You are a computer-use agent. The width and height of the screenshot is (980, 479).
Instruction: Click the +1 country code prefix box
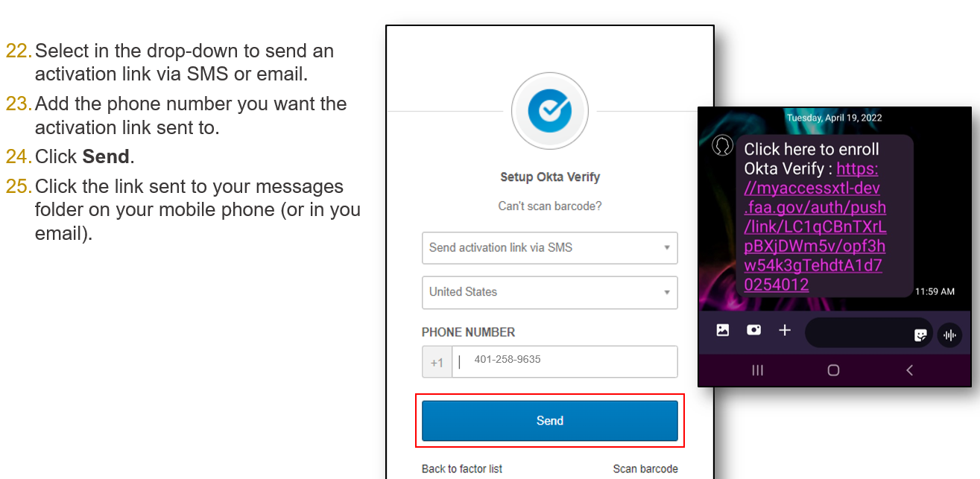point(437,363)
